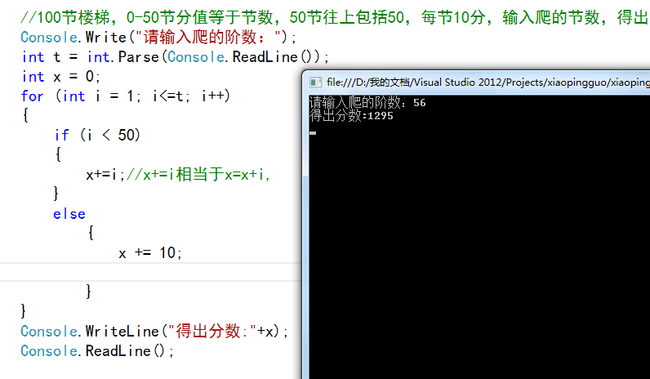Click the 'else' keyword line

tap(69, 214)
